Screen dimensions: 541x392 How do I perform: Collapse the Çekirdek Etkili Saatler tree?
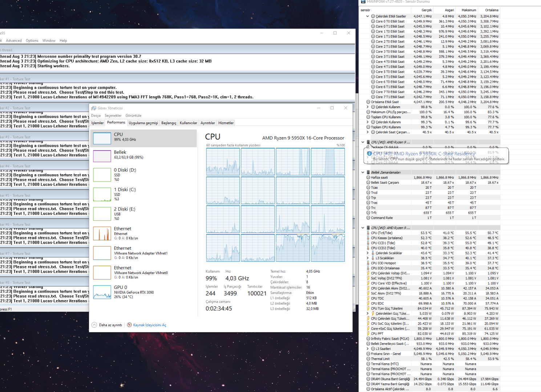(x=367, y=16)
